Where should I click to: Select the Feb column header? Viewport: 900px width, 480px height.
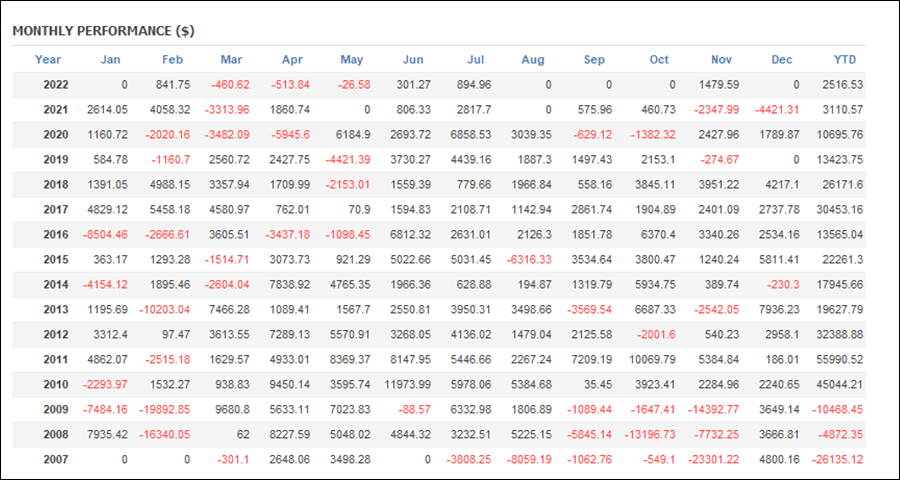click(x=172, y=60)
